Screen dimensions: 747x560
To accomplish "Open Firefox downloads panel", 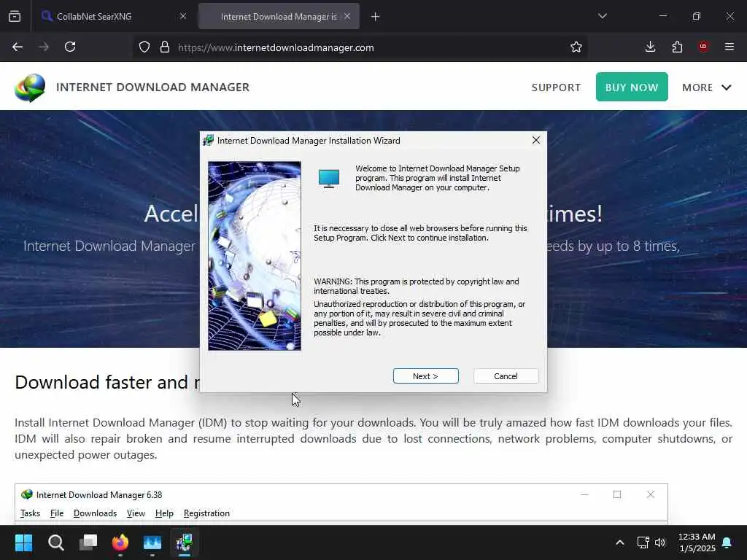I will [x=650, y=47].
